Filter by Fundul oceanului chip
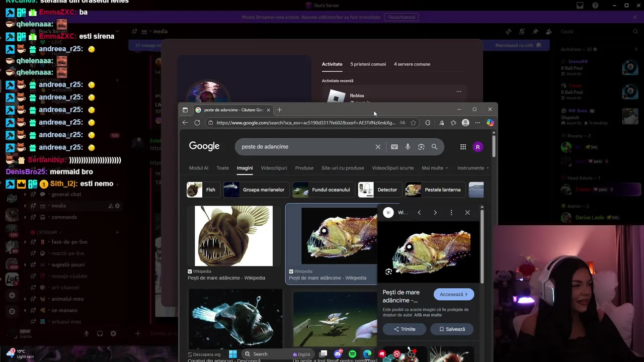 click(324, 190)
